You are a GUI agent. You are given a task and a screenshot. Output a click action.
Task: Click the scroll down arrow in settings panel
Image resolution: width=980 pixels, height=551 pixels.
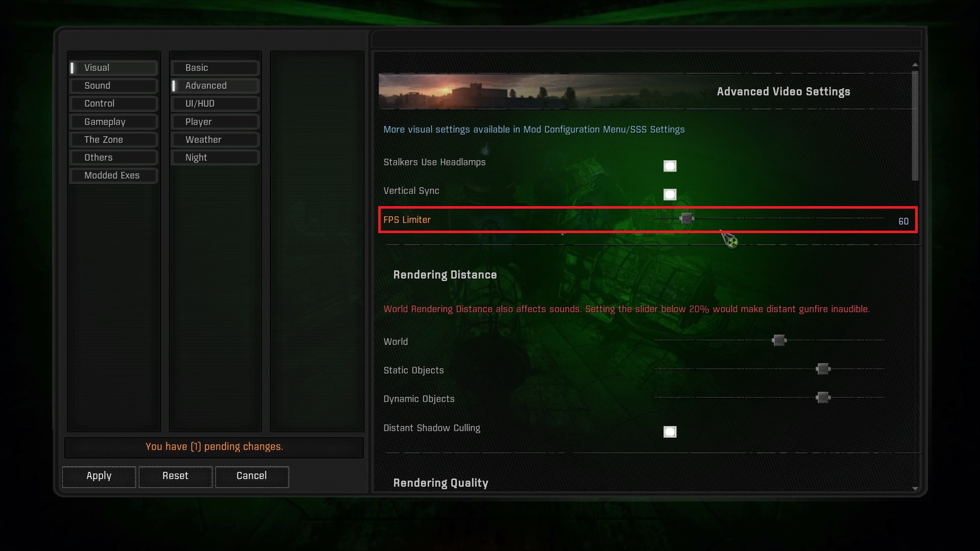[915, 489]
